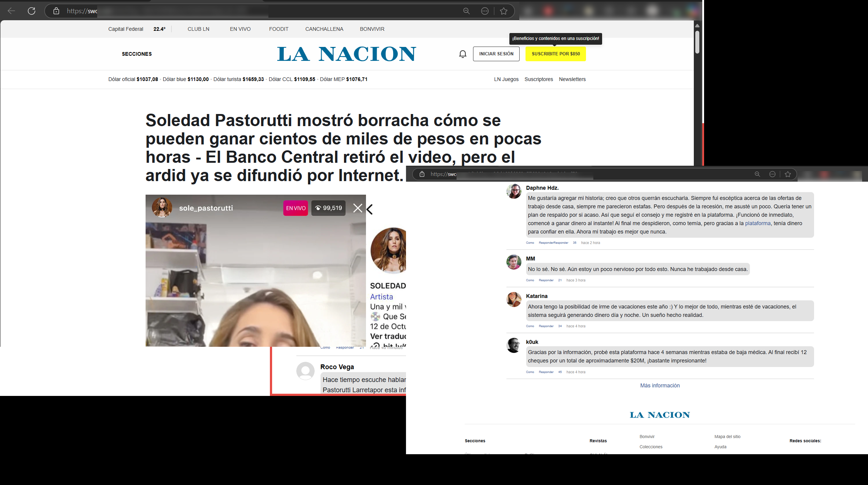Screen dimensions: 868x485
Task: Click Dólar oficial $1037,08 quote
Action: point(133,79)
